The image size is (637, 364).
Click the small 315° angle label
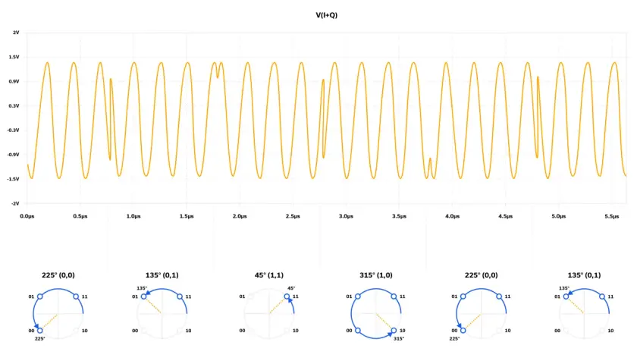coord(399,338)
